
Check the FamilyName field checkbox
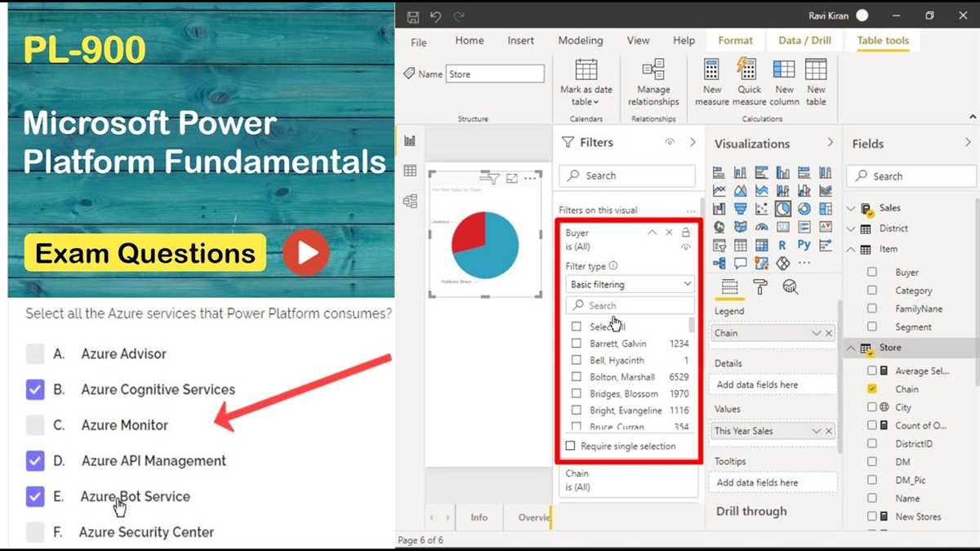872,309
